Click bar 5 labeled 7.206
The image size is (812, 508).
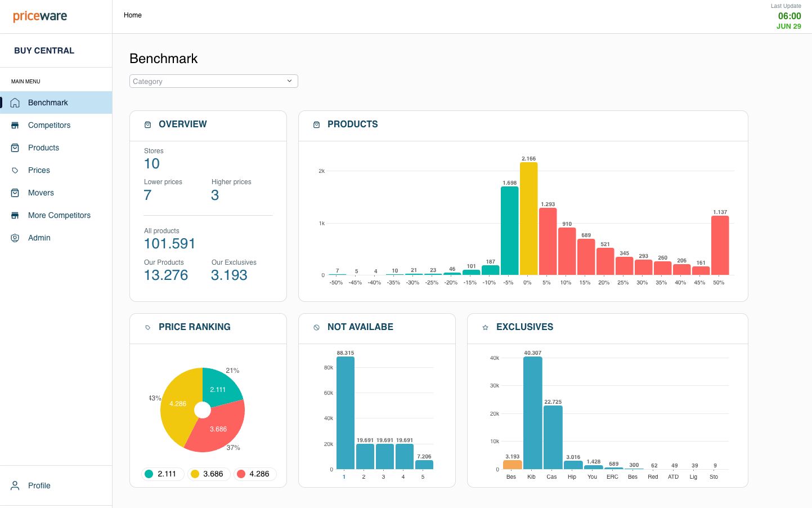[424, 465]
